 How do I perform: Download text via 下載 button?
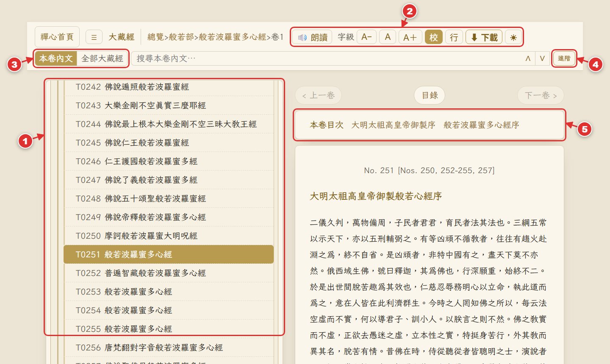click(484, 37)
